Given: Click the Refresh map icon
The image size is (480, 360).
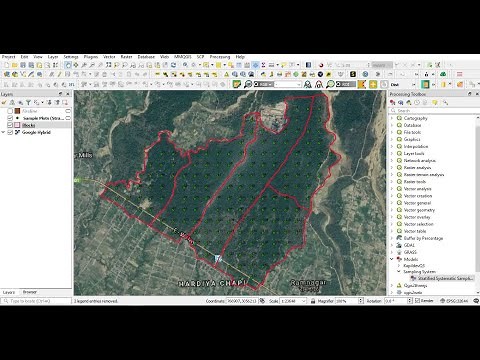Looking at the screenshot, I should click(173, 65).
